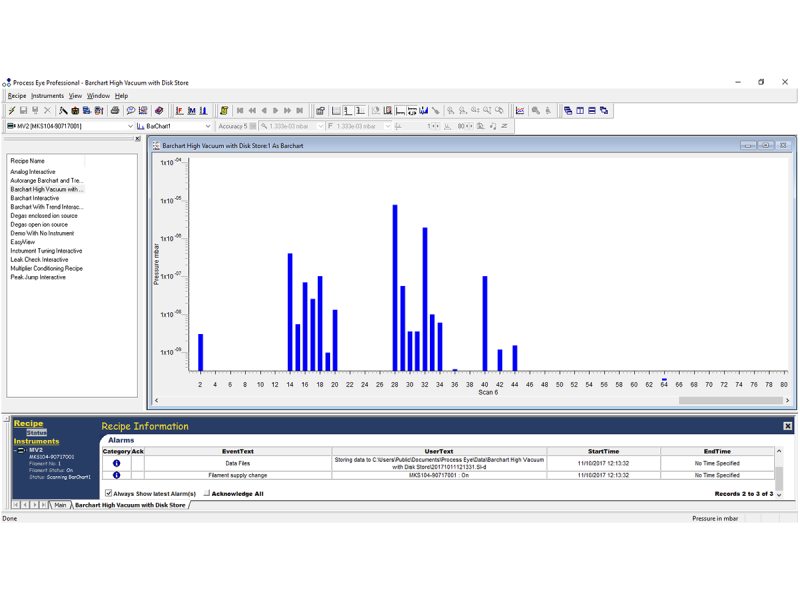Viewport: 800px width, 600px height.
Task: Switch to the Main tab
Action: click(x=61, y=505)
